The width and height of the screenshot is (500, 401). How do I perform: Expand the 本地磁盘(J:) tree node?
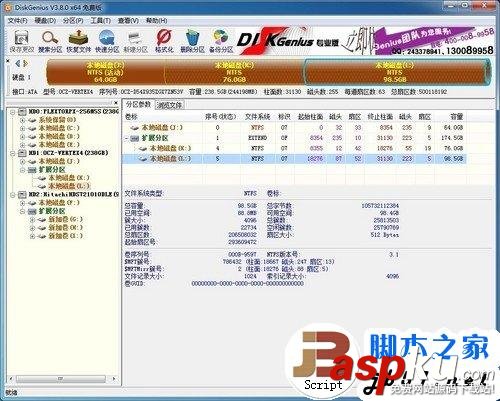tap(23, 162)
